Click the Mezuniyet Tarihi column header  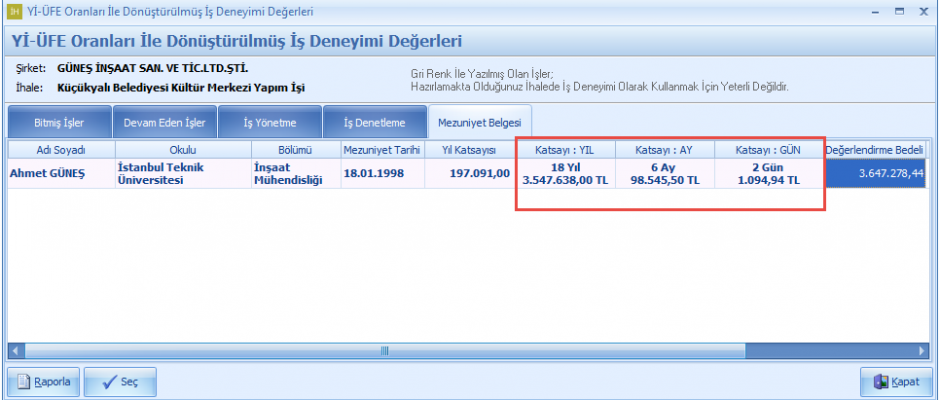(x=382, y=150)
